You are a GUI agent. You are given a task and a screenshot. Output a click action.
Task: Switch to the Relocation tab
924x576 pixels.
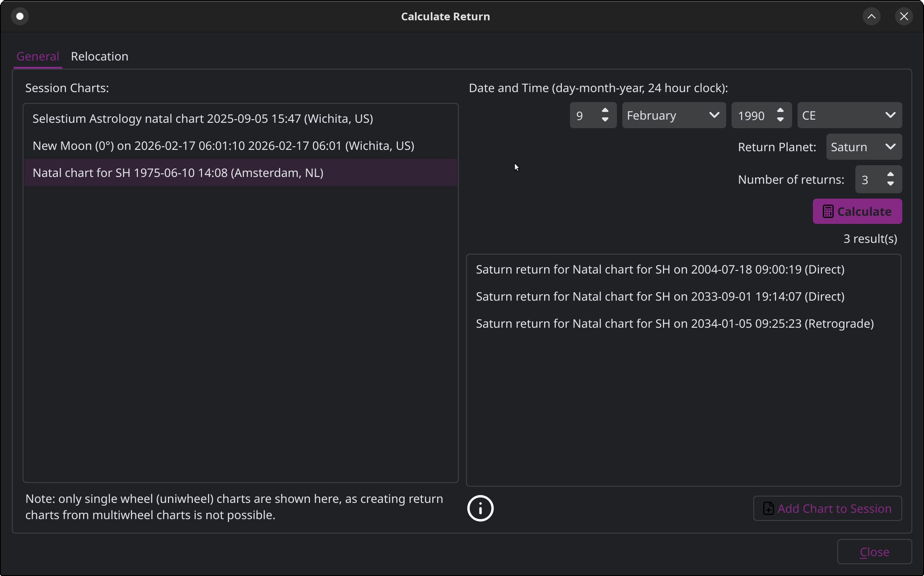[99, 56]
